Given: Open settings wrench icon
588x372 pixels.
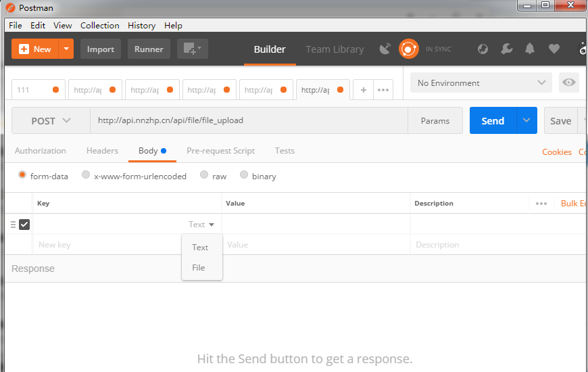Looking at the screenshot, I should 507,49.
